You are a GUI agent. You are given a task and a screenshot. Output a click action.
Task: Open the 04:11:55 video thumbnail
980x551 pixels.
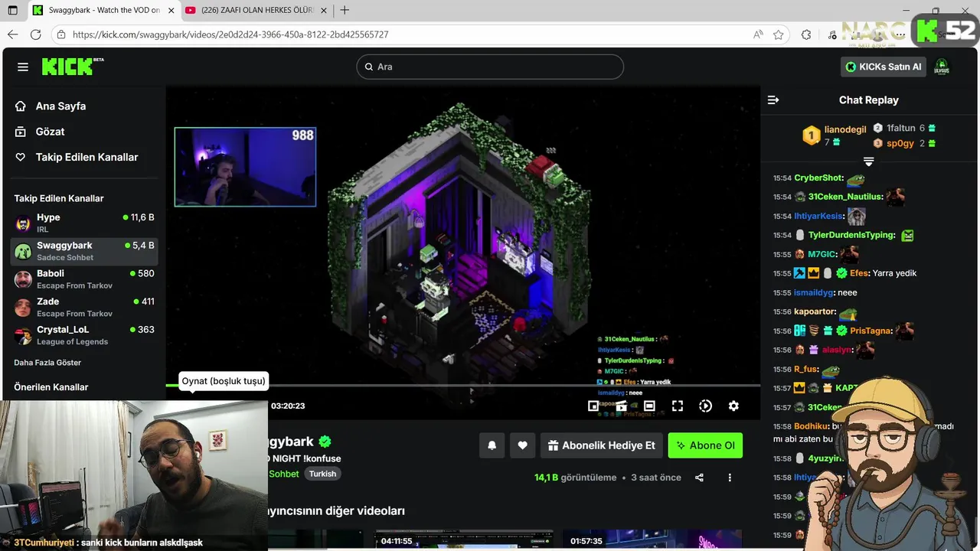[x=463, y=540]
